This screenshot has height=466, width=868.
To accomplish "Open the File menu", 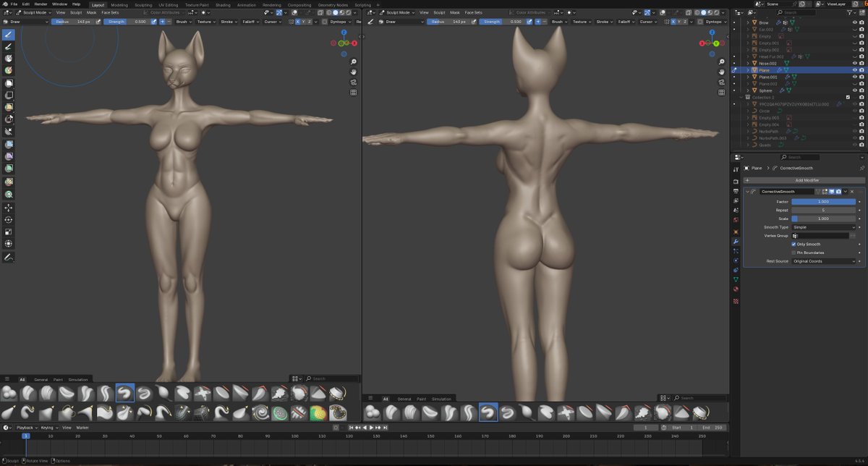I will [x=14, y=4].
